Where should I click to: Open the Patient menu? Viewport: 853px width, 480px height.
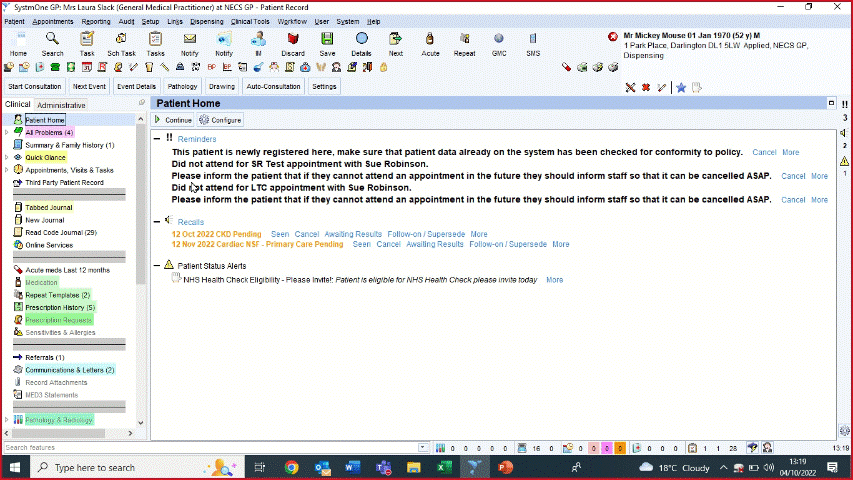(x=14, y=22)
